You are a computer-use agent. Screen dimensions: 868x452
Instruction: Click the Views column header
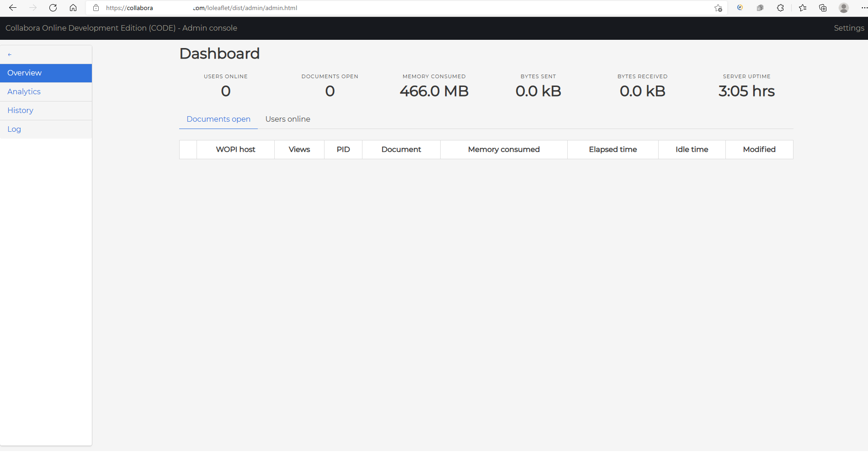[x=299, y=150]
